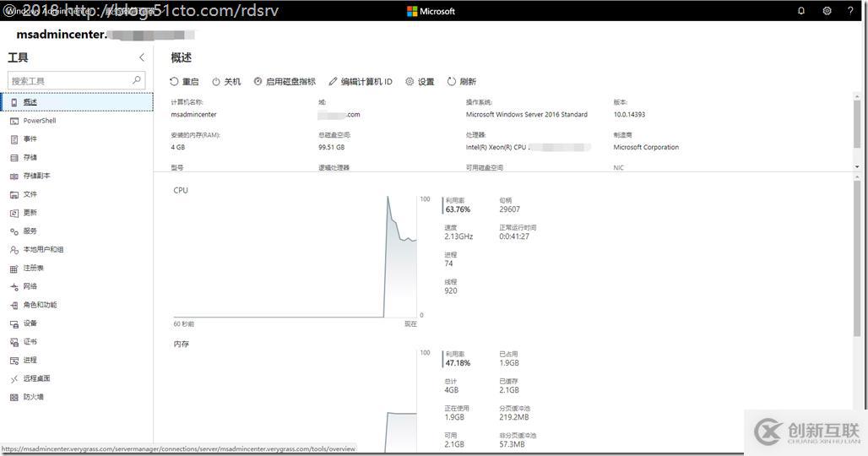Open the 文件 files tool icon
868x456 pixels.
coord(14,195)
